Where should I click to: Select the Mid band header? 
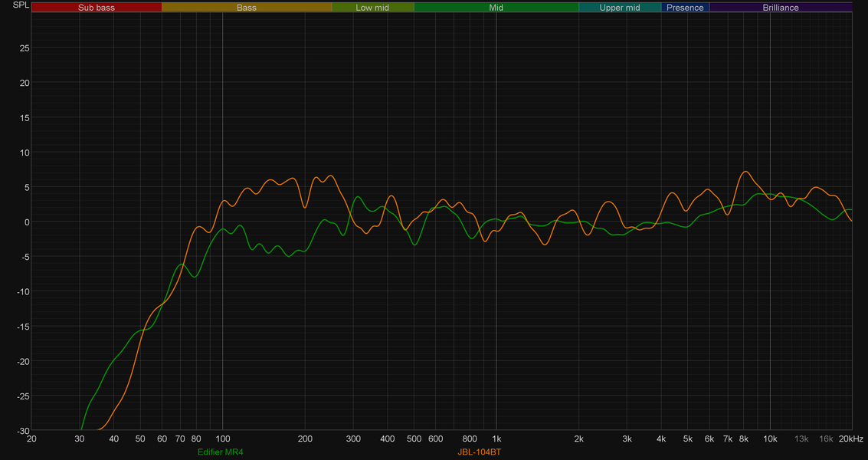pos(496,8)
